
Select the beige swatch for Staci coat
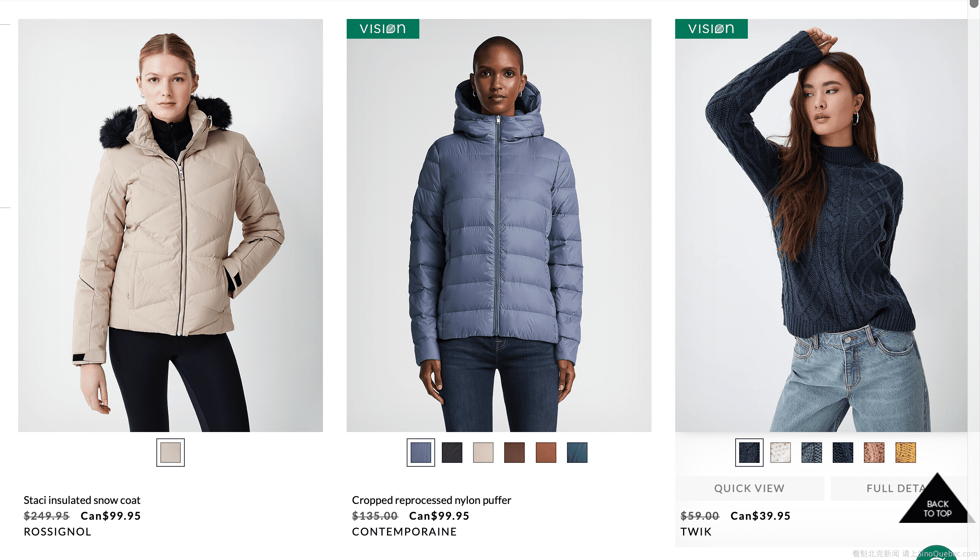(x=170, y=453)
